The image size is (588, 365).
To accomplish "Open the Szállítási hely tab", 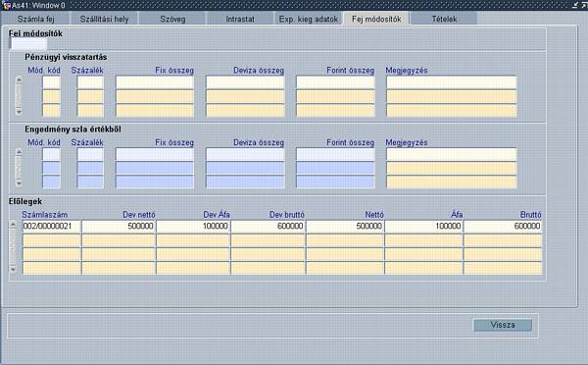I will click(x=104, y=19).
